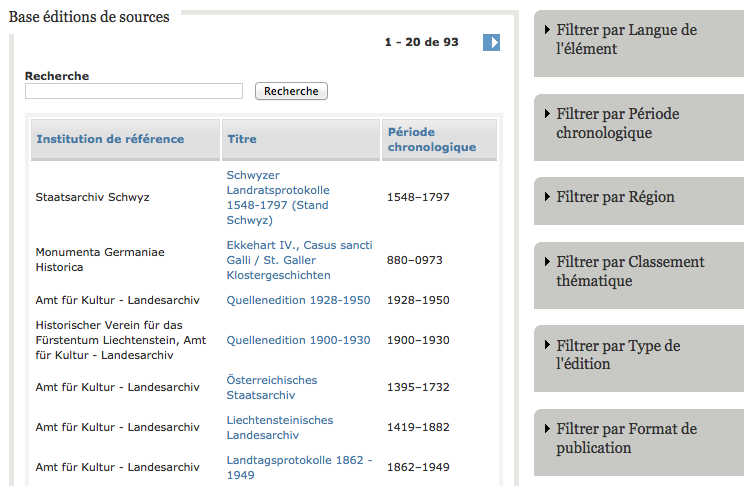The width and height of the screenshot is (754, 486).
Task: Sort by Institution de référence column
Action: tap(110, 139)
